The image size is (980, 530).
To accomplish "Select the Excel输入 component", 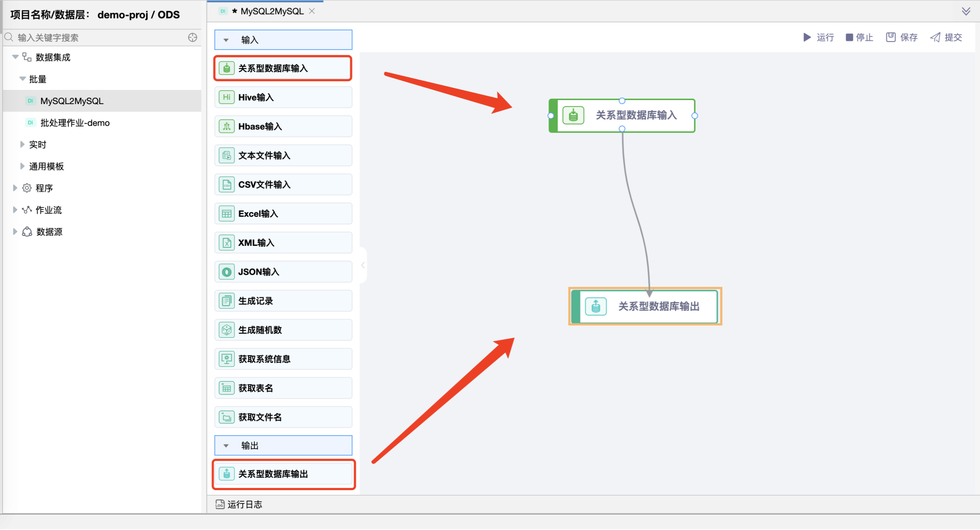I will coord(283,213).
